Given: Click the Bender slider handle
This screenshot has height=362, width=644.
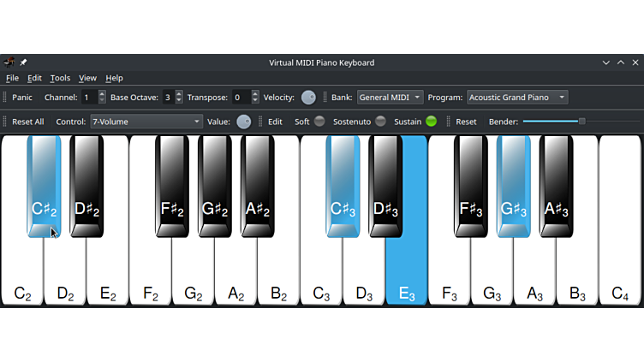Looking at the screenshot, I should pos(581,122).
